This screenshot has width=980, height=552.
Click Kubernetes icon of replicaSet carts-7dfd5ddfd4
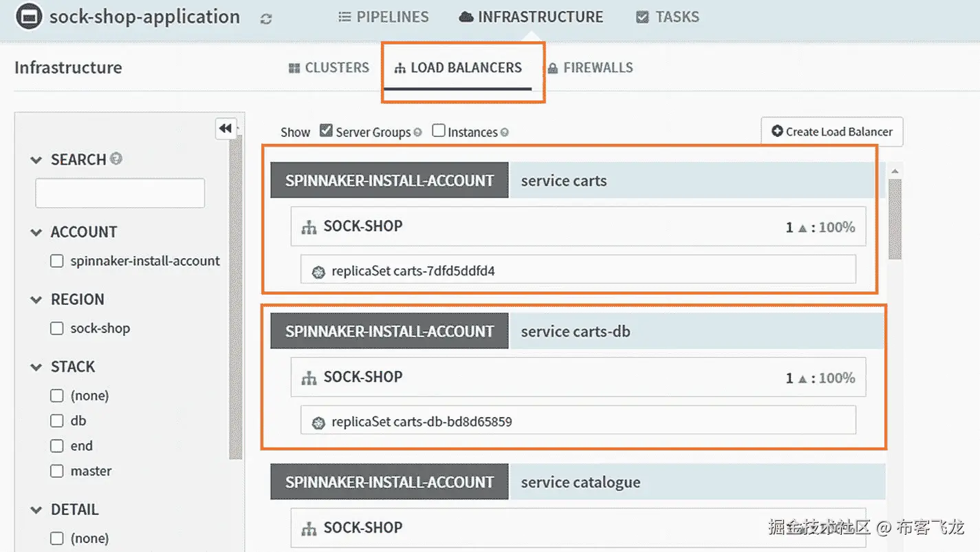click(318, 272)
